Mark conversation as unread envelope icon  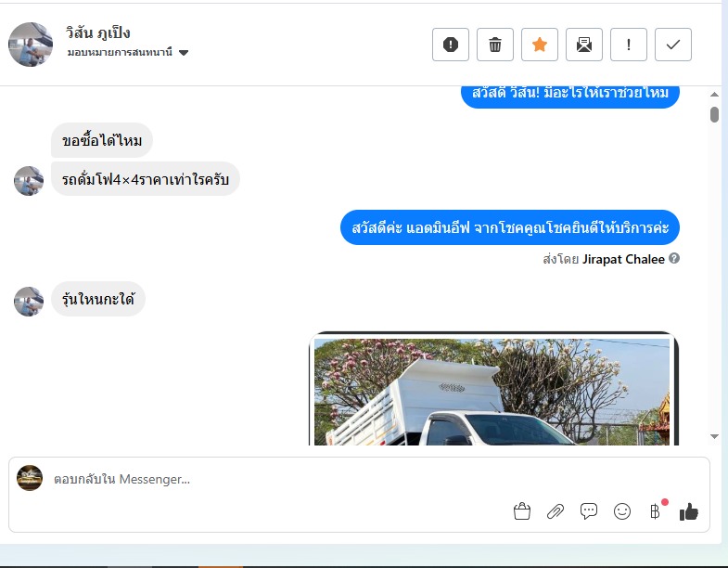click(x=584, y=45)
